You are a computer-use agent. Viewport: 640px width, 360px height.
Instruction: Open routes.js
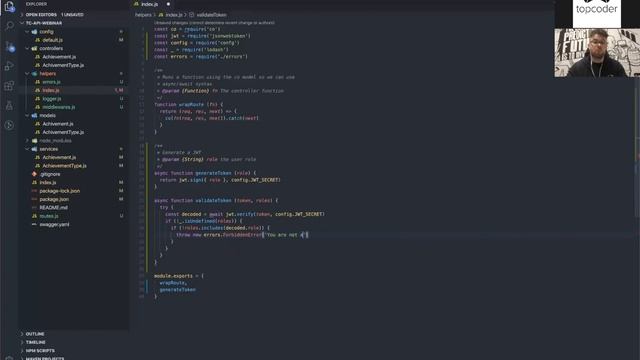(49, 216)
